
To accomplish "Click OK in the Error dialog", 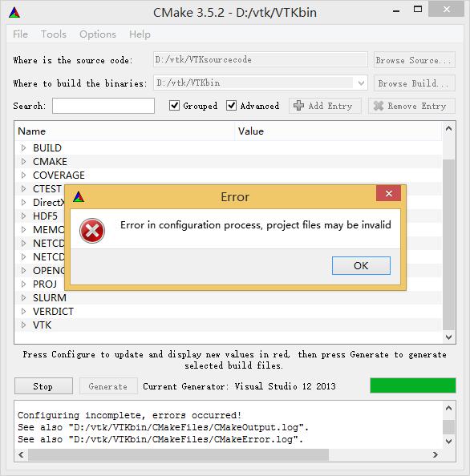I will pos(361,265).
